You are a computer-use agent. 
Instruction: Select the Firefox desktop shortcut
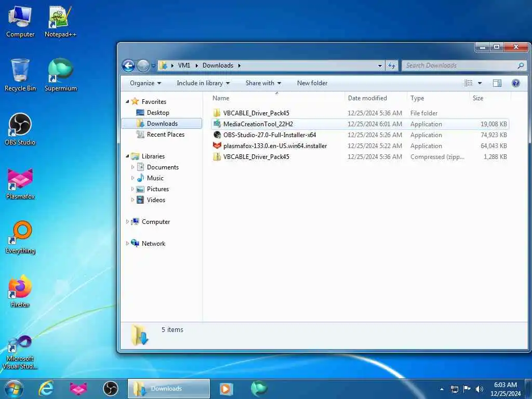tap(20, 291)
